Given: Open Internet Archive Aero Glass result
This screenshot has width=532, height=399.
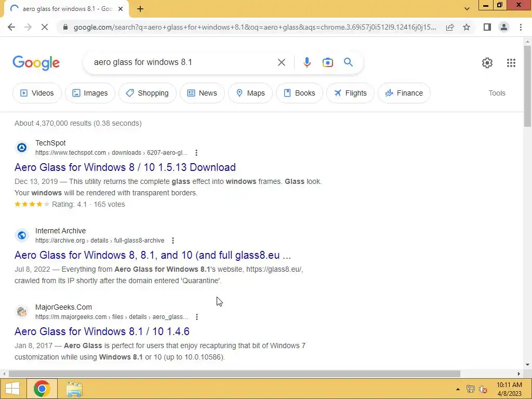Looking at the screenshot, I should coord(153,255).
